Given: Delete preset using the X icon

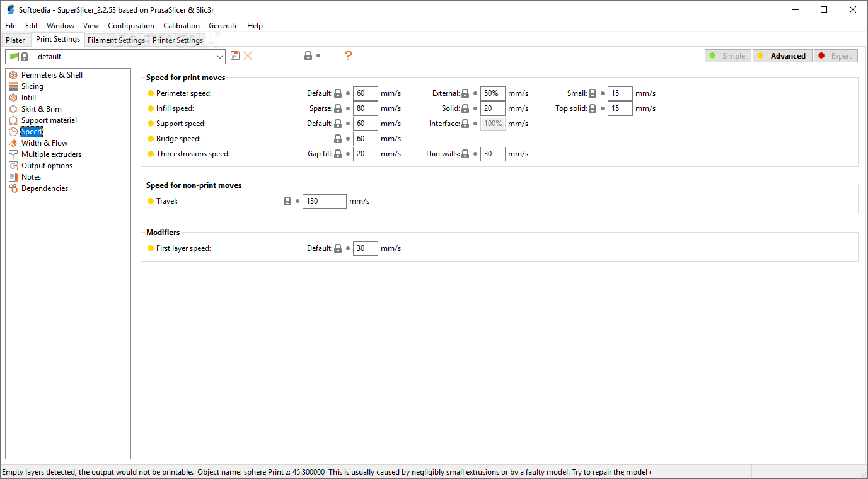Looking at the screenshot, I should [x=248, y=55].
